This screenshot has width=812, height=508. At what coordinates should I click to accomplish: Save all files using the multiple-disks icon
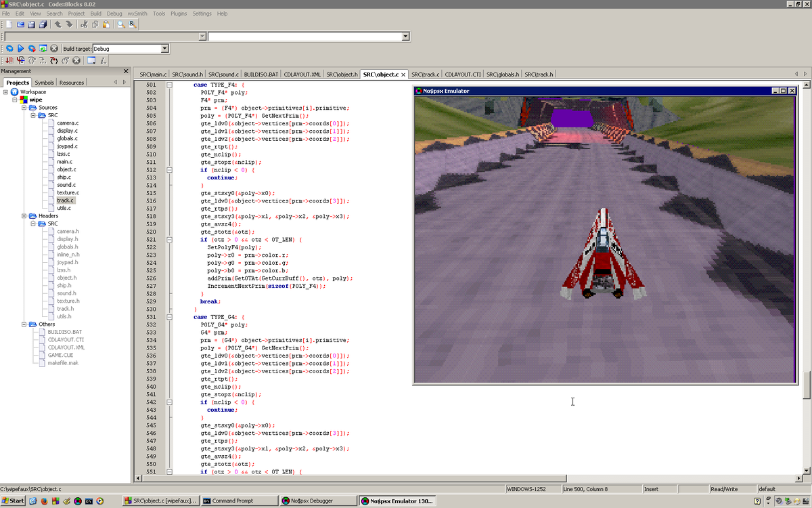point(43,24)
